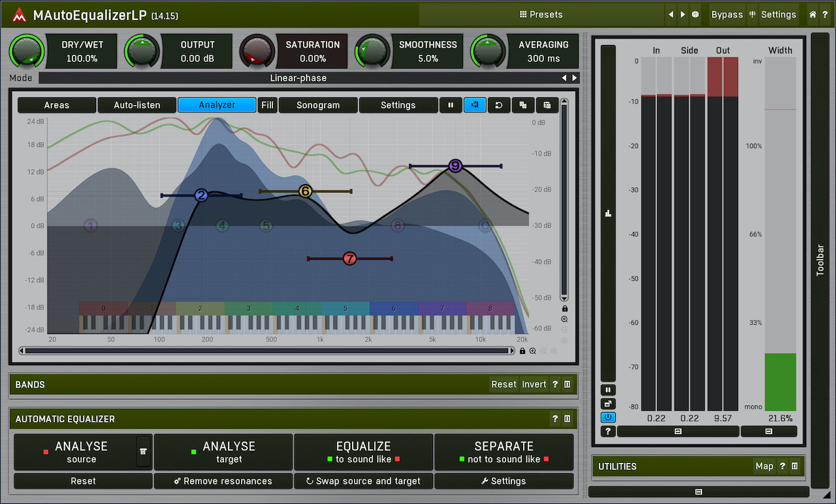The width and height of the screenshot is (836, 504).
Task: Click Swap source and target
Action: [363, 481]
